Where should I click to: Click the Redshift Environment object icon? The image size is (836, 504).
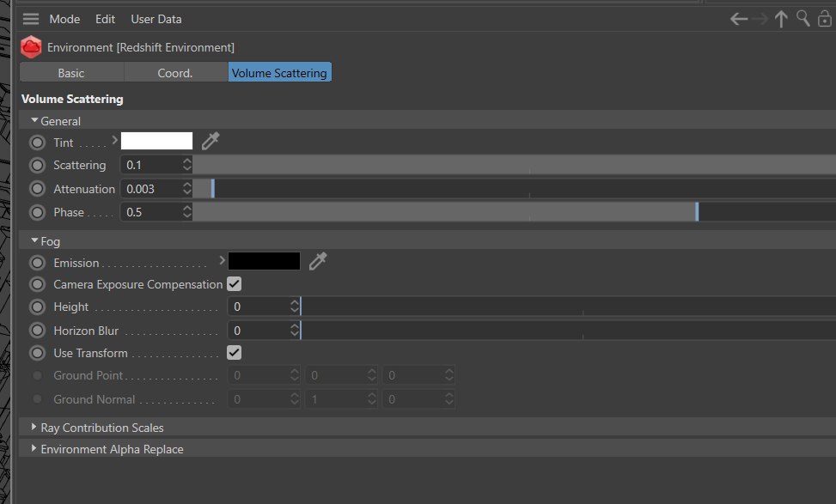(x=31, y=47)
